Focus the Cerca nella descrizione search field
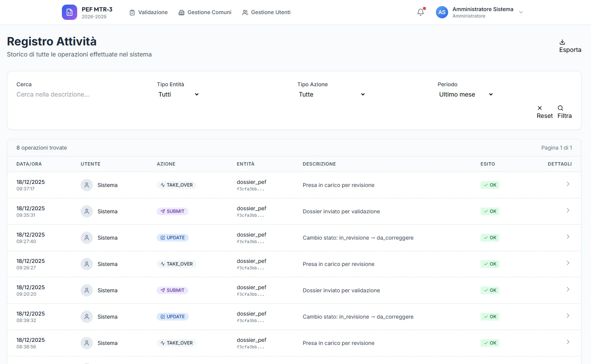Viewport: 591px width, 364px height. tap(82, 94)
